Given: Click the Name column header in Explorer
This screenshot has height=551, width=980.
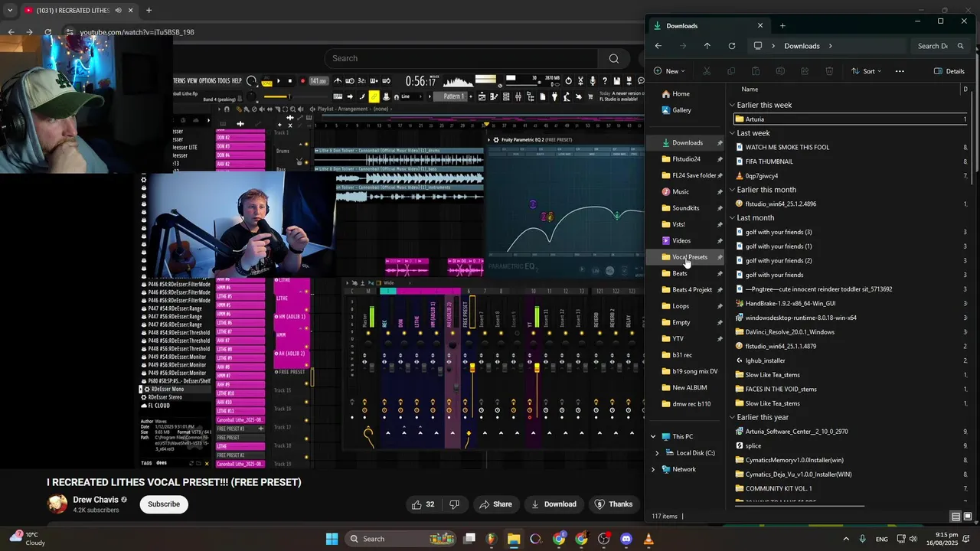Looking at the screenshot, I should click(x=750, y=90).
